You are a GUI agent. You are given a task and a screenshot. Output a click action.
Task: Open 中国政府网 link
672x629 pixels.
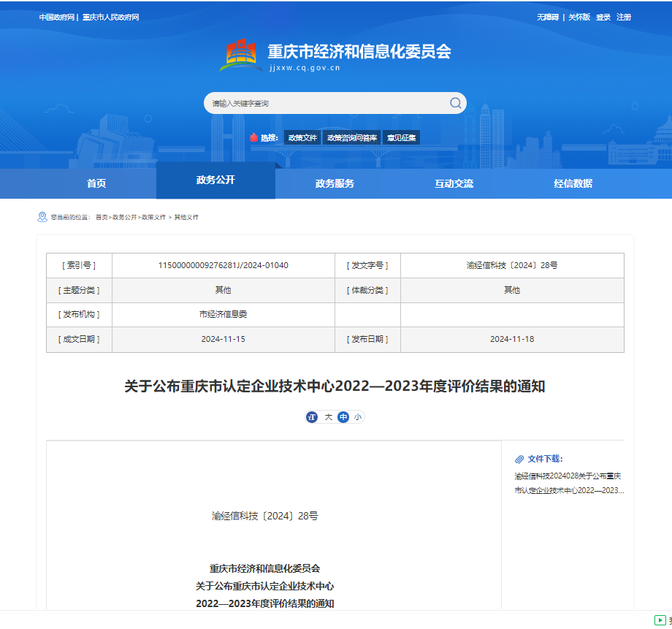pyautogui.click(x=56, y=17)
